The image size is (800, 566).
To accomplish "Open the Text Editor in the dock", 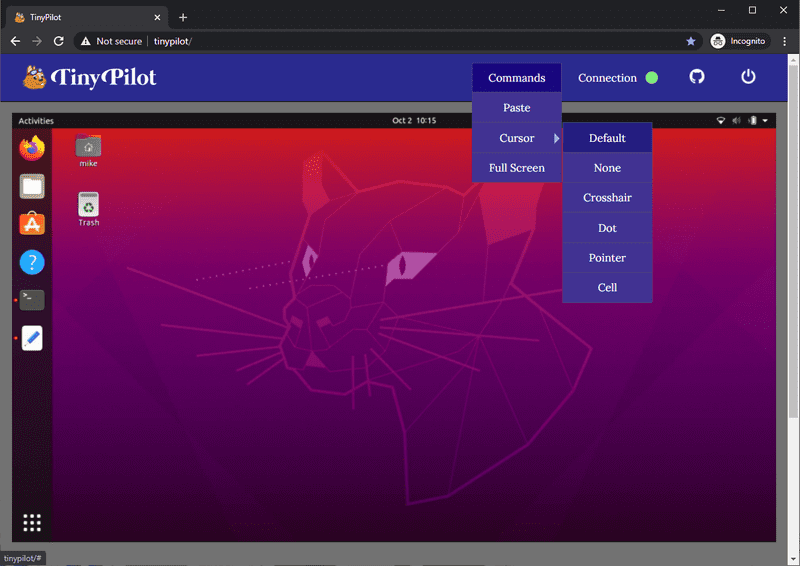I will 32,338.
